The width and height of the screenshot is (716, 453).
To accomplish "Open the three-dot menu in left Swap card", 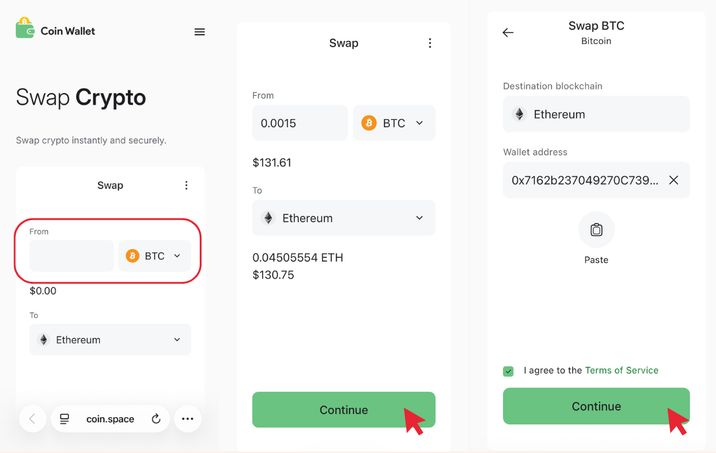I will coord(186,185).
